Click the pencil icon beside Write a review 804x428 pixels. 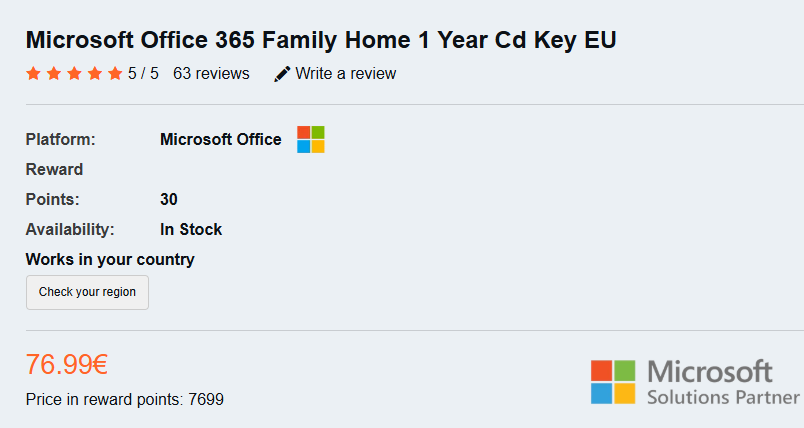pyautogui.click(x=282, y=74)
